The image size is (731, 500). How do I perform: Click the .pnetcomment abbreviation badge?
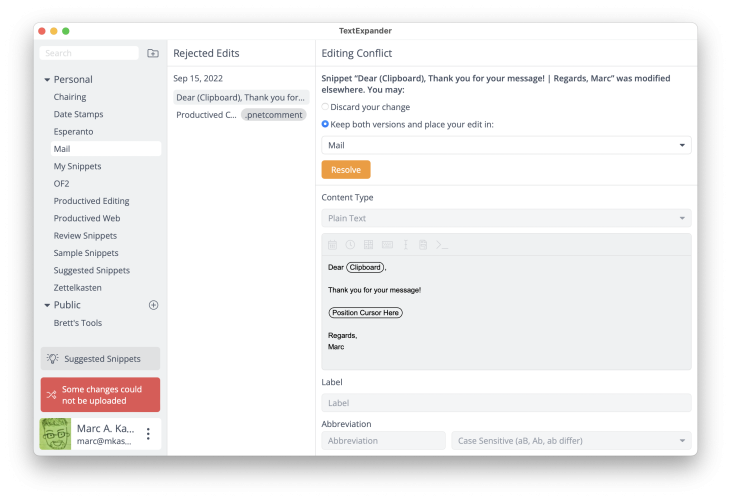tap(274, 115)
